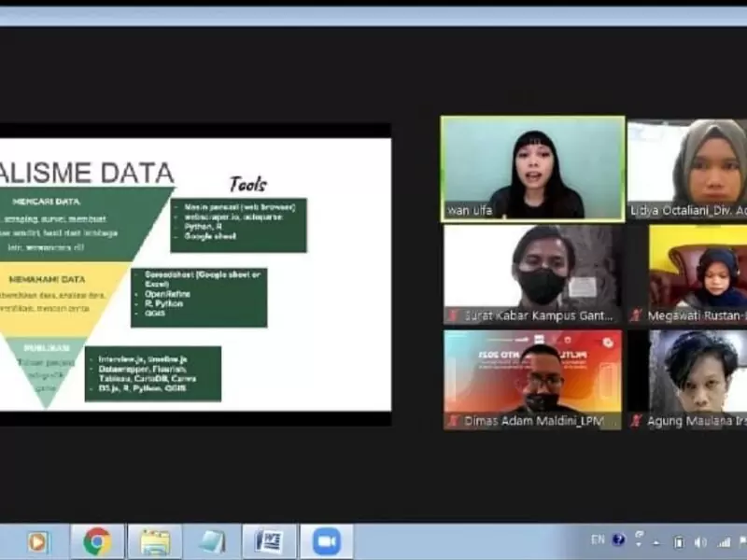Open the network signal tray icon
The height and width of the screenshot is (560, 747).
725,542
